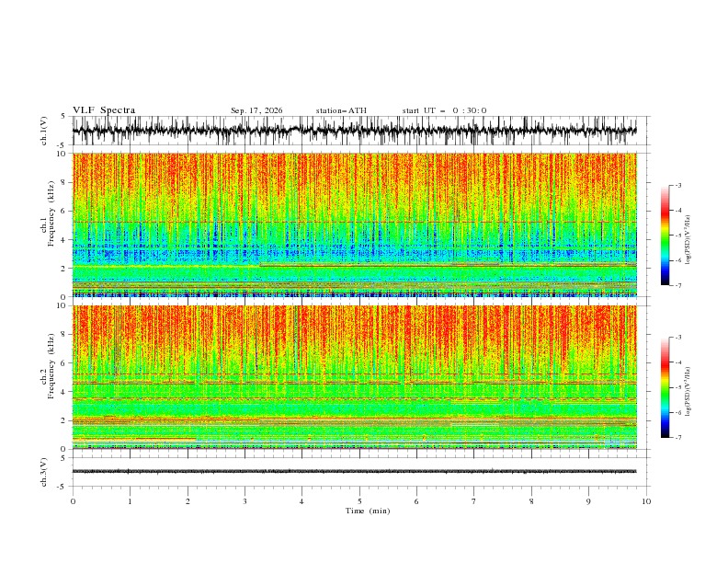Click the 10 minute tick on time axis

click(x=646, y=501)
